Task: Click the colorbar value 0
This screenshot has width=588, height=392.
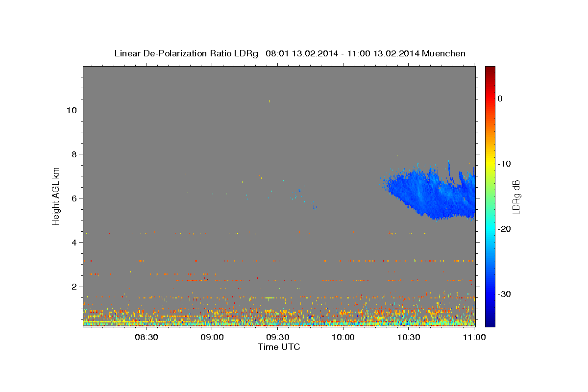Action: click(500, 98)
